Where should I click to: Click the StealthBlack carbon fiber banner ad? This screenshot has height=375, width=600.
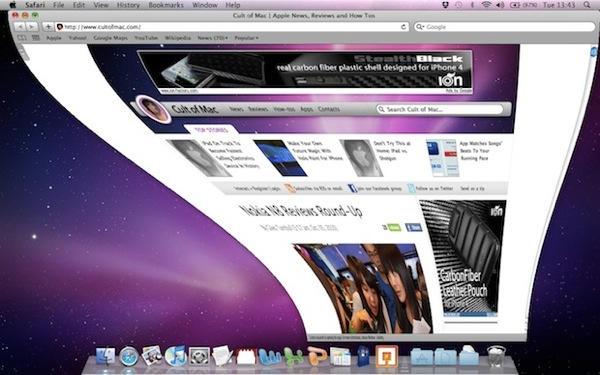click(305, 72)
